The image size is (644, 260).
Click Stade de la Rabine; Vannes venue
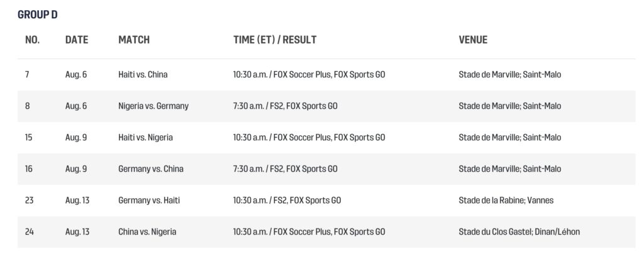(506, 200)
